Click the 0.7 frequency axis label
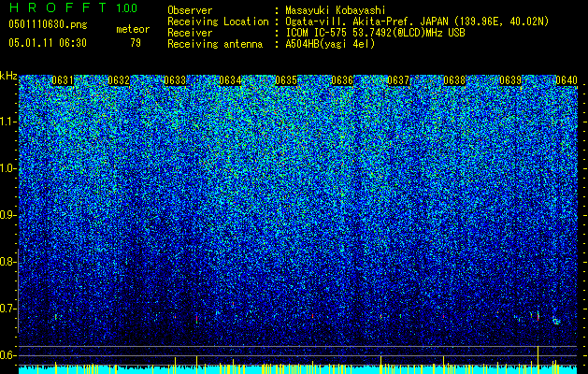Image resolution: width=588 pixels, height=374 pixels. click(x=7, y=309)
